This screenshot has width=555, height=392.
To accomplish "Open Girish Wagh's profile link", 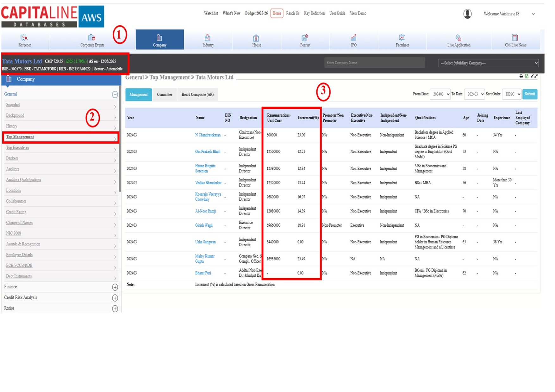I will (x=204, y=225).
